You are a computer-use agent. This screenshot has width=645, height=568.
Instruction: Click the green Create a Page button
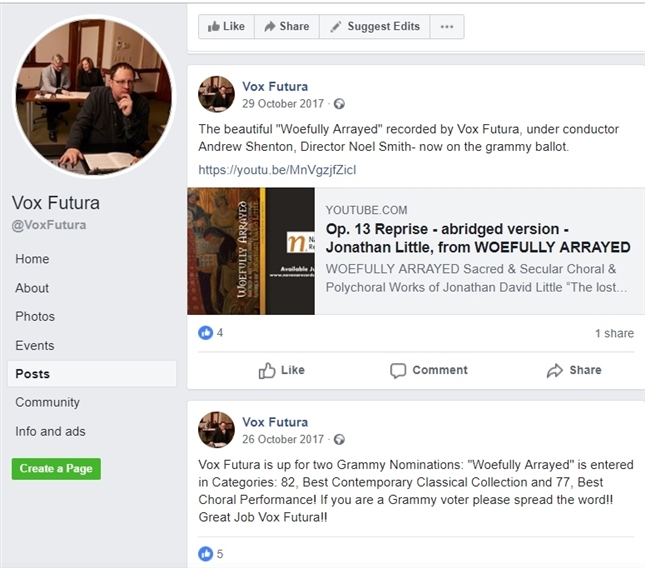tap(56, 468)
